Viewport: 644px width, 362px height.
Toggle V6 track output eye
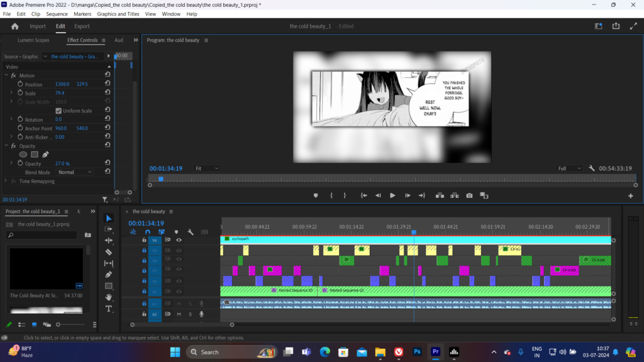[179, 240]
